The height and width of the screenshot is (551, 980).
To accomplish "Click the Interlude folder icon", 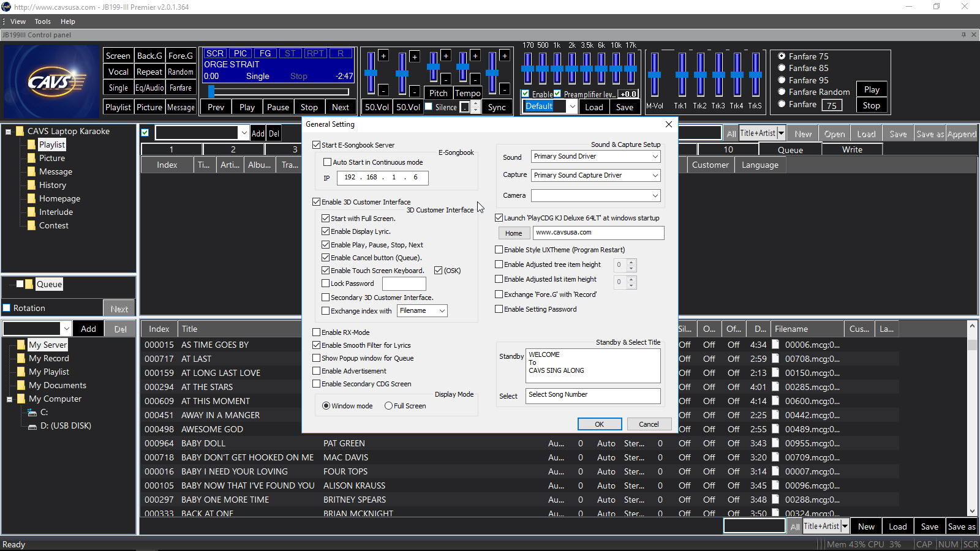I will coord(31,212).
